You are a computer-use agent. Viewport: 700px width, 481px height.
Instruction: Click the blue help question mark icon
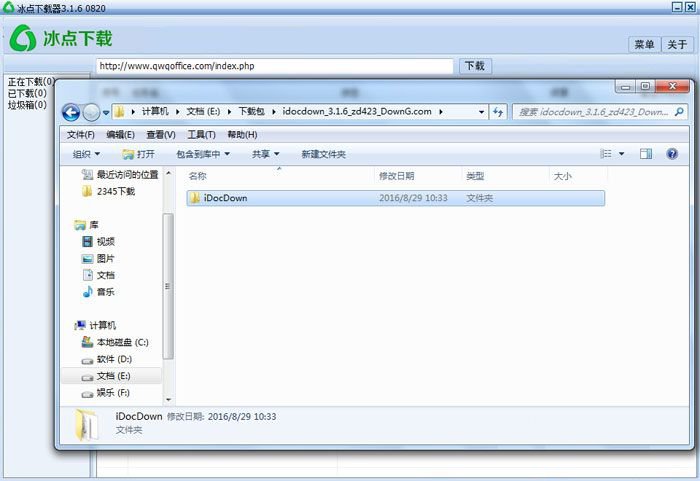[672, 154]
